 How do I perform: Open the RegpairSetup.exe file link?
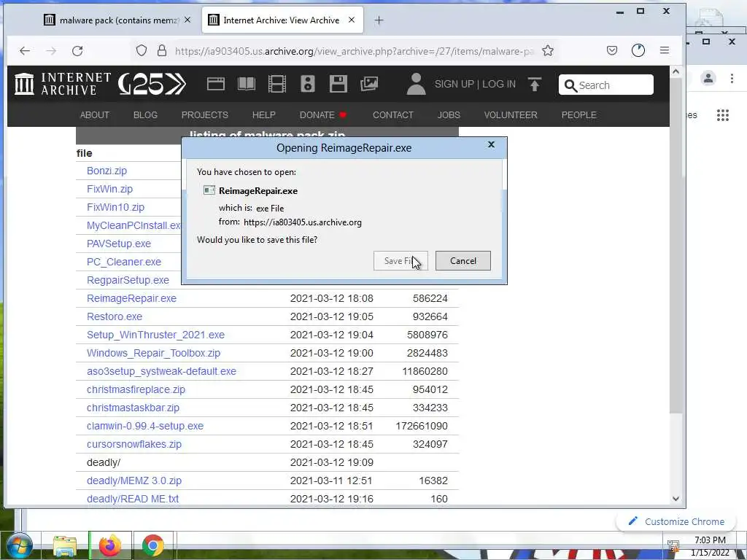point(128,280)
